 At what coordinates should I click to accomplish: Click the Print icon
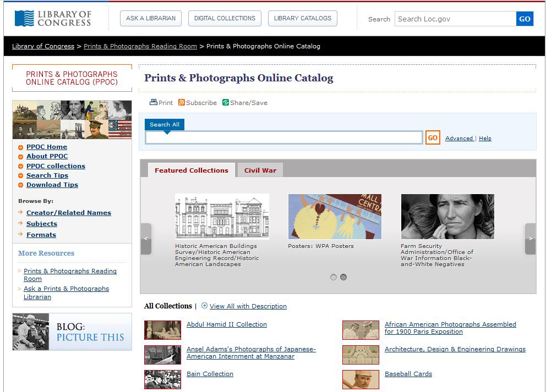click(153, 102)
